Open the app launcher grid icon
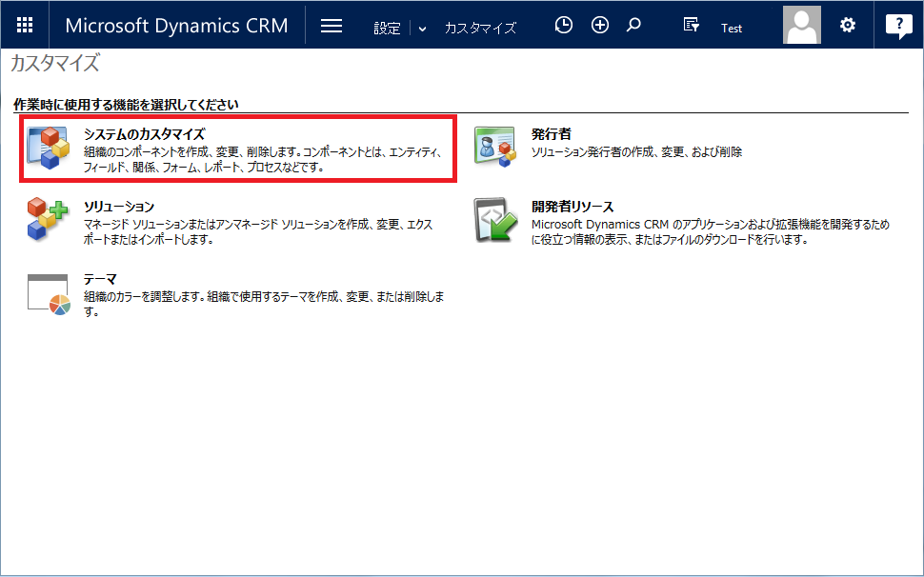This screenshot has width=924, height=577. tap(25, 25)
